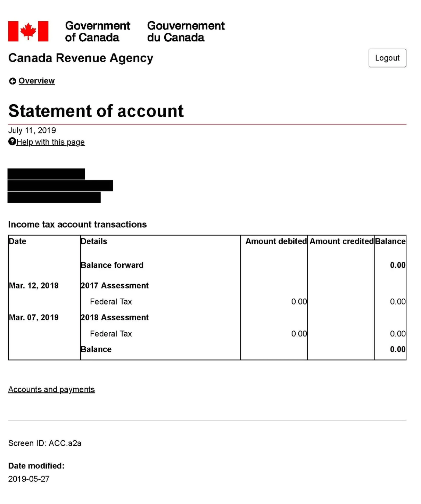Screen dimensions: 421x504
Task: Open the Overview page
Action: 37,81
